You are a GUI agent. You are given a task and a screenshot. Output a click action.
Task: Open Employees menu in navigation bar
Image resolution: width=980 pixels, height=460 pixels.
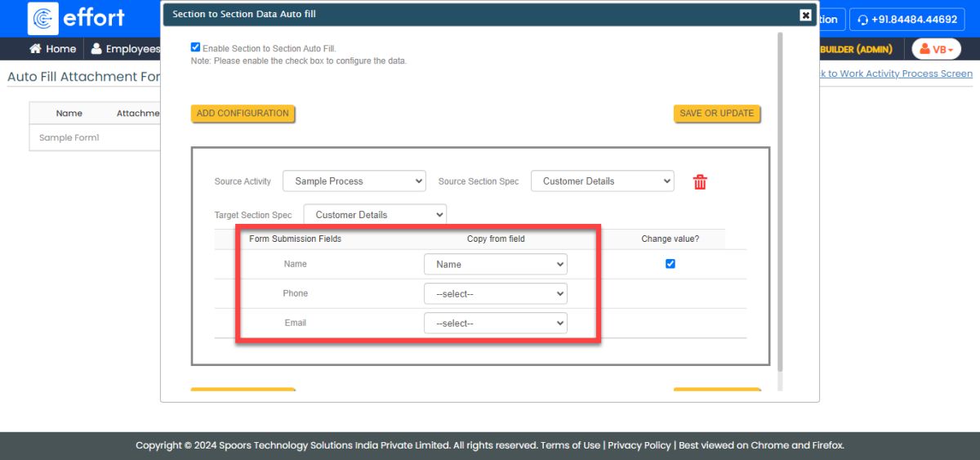point(125,49)
